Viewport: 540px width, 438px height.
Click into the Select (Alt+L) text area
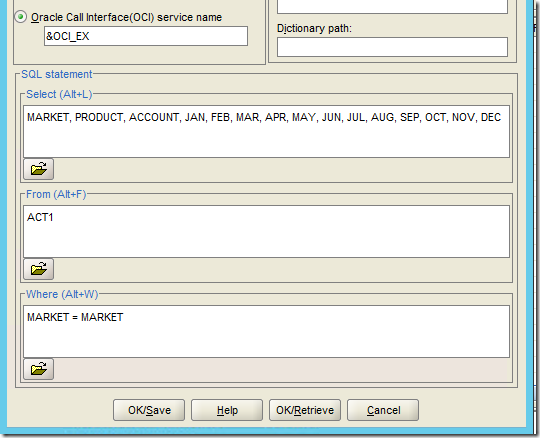click(266, 132)
